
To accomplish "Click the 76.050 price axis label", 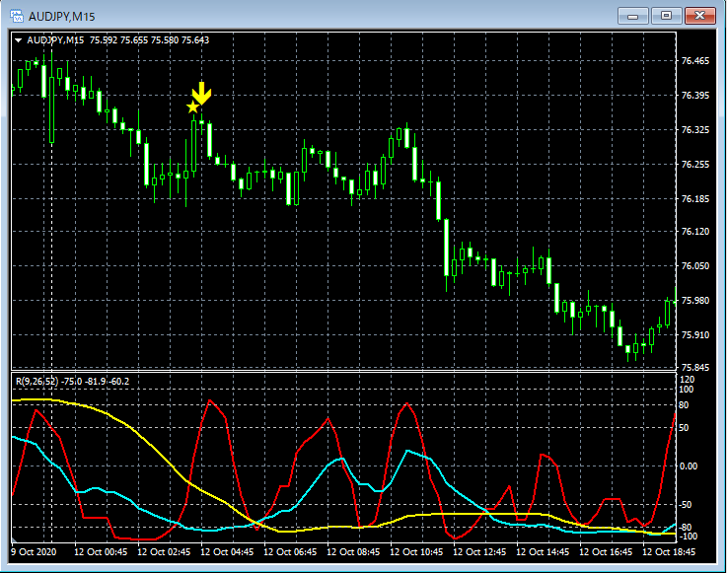I will [695, 265].
